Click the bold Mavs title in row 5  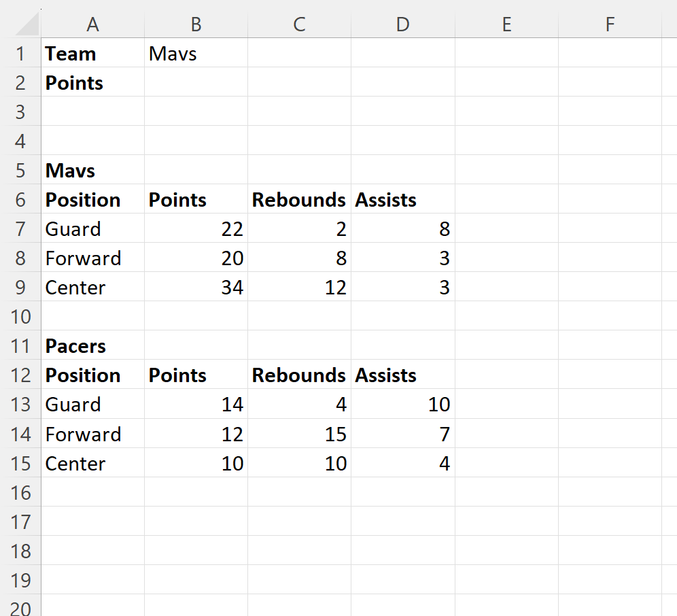[x=92, y=171]
